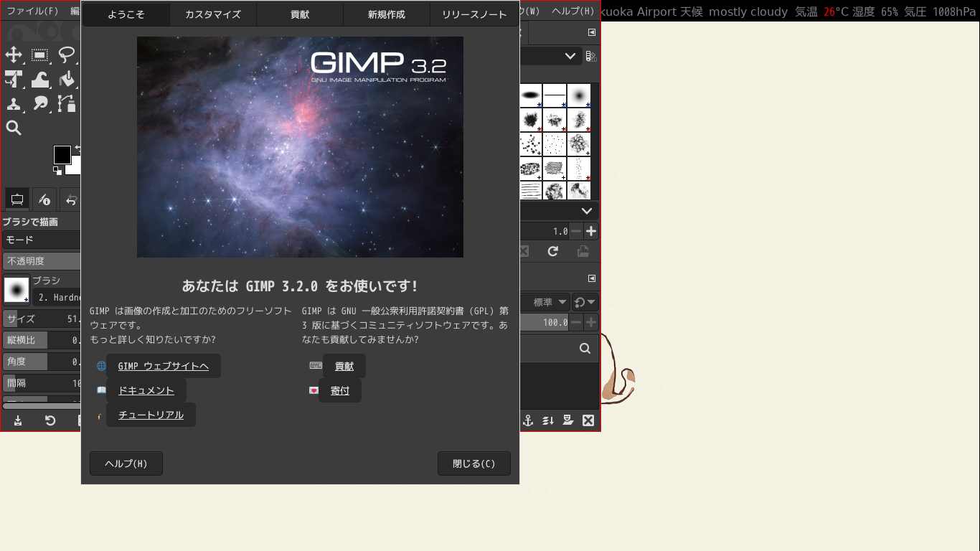Click the ヘルプ(H) dialog button
980x551 pixels.
[x=126, y=463]
